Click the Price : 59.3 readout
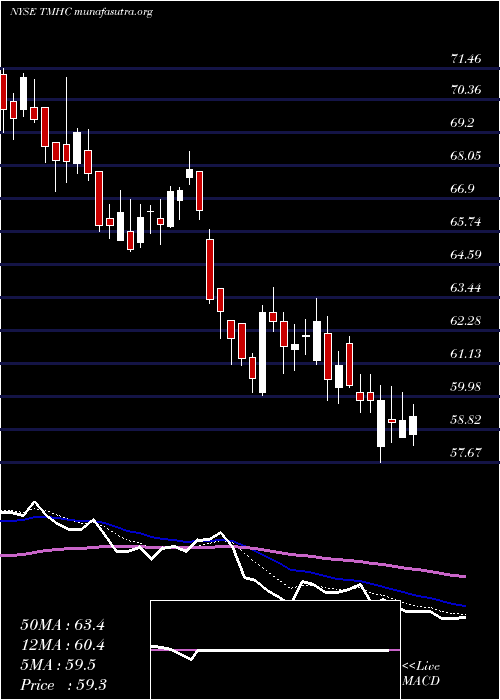This screenshot has width=500, height=700. [63, 685]
